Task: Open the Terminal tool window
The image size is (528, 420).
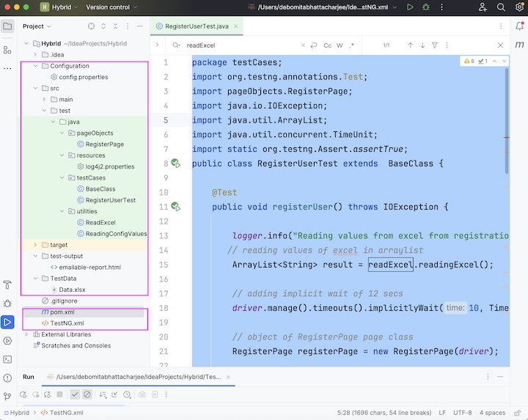Action: (x=7, y=359)
